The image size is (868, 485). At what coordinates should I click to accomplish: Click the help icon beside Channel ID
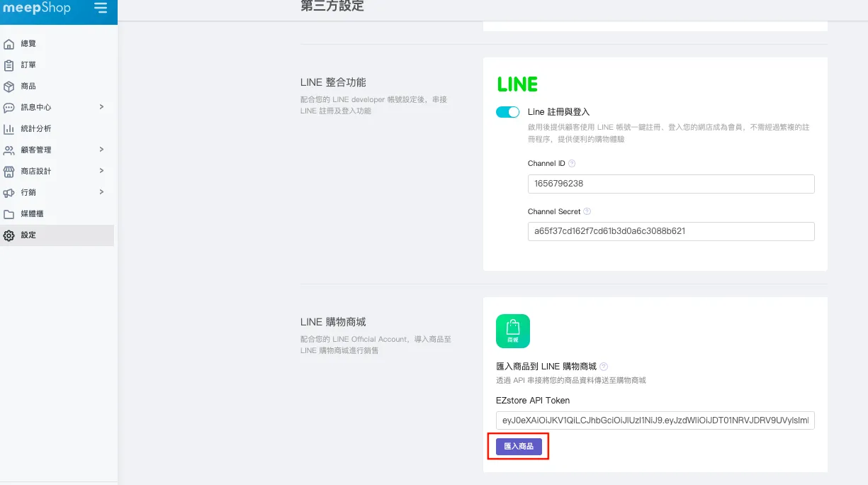(572, 163)
